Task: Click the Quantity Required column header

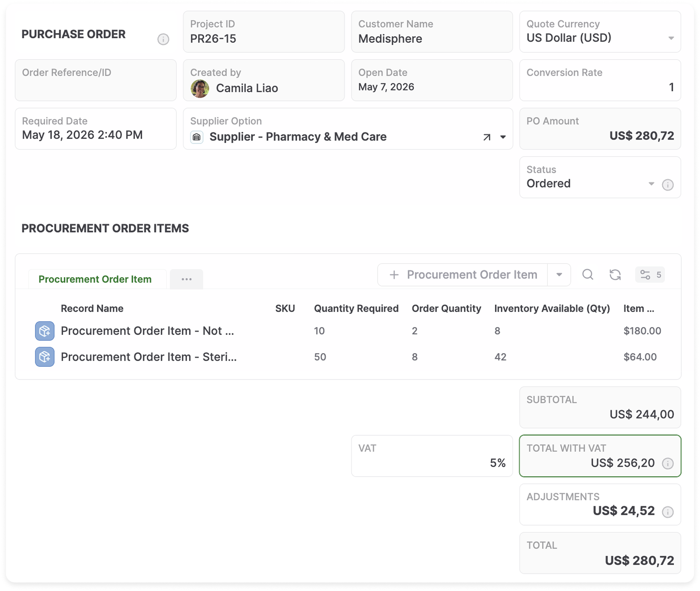Action: tap(356, 309)
